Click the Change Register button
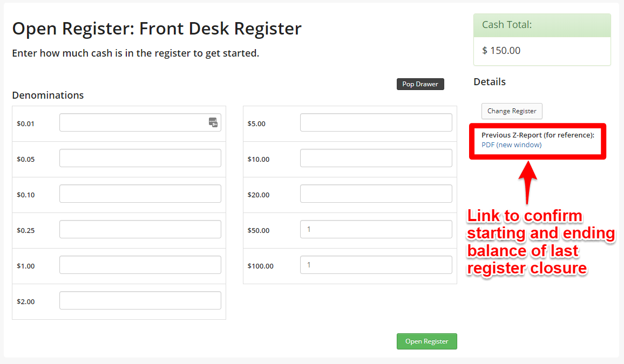This screenshot has width=624, height=364. [x=511, y=111]
